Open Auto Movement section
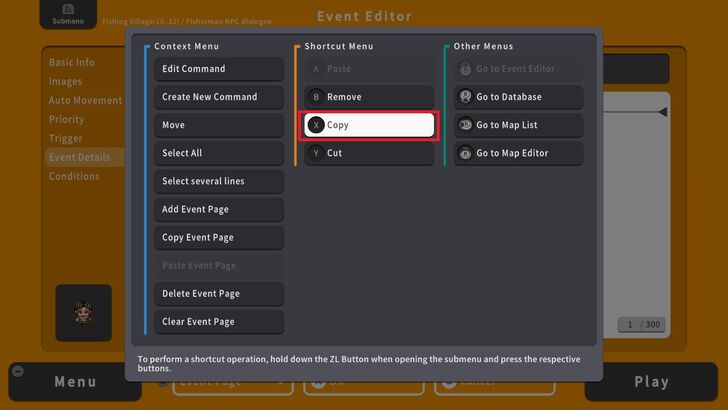Screen dimensions: 728x410 85,100
